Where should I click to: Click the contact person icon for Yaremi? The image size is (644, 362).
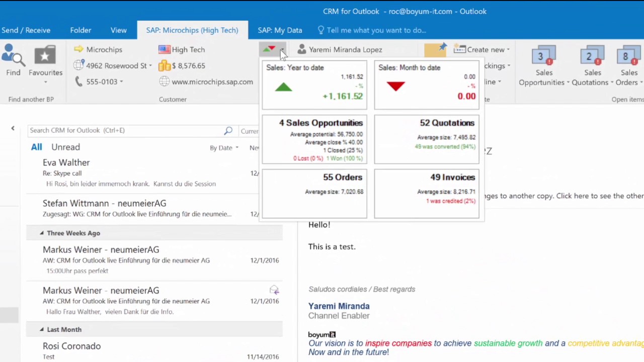click(x=301, y=49)
